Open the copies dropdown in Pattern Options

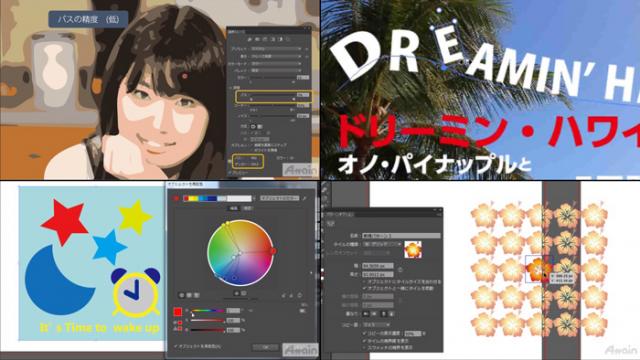376,325
